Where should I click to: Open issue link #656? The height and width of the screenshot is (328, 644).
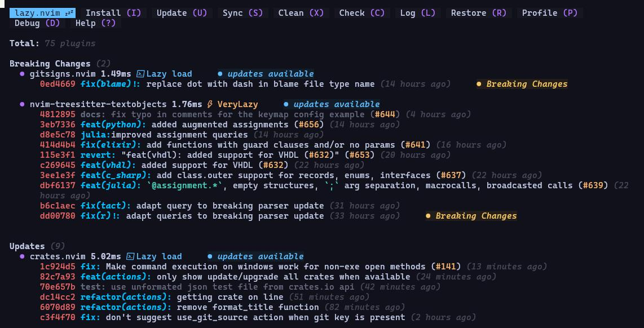pos(309,125)
